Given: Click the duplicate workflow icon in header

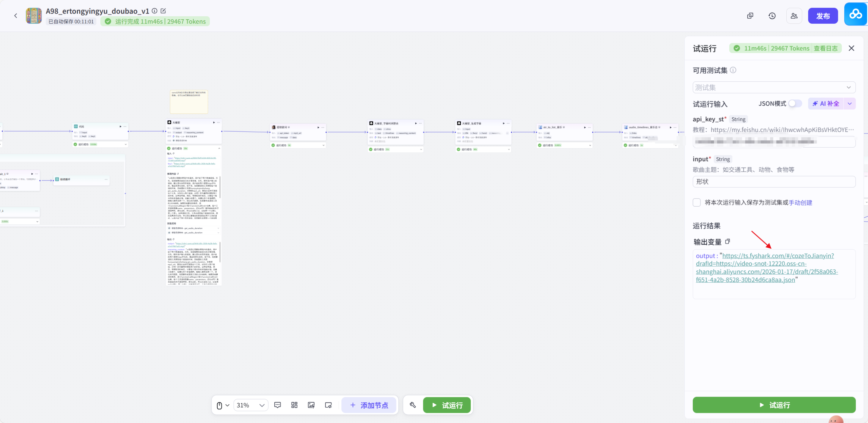Looking at the screenshot, I should 750,16.
